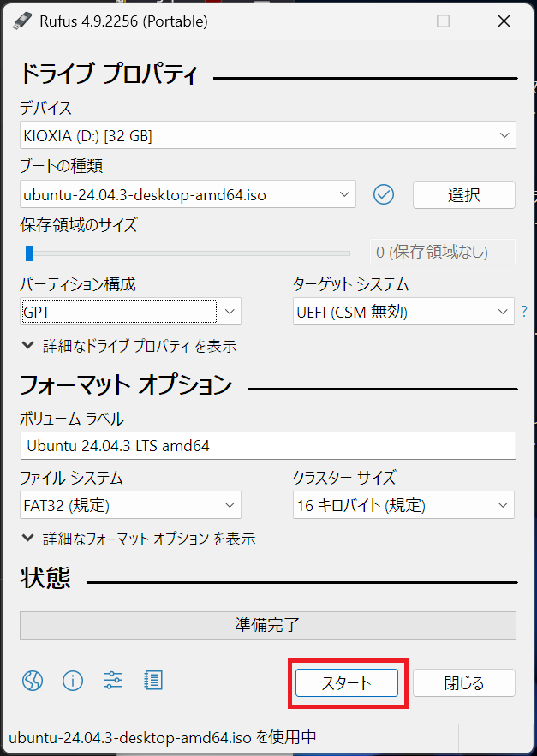Open language selection globe icon
The height and width of the screenshot is (756, 537).
33,681
